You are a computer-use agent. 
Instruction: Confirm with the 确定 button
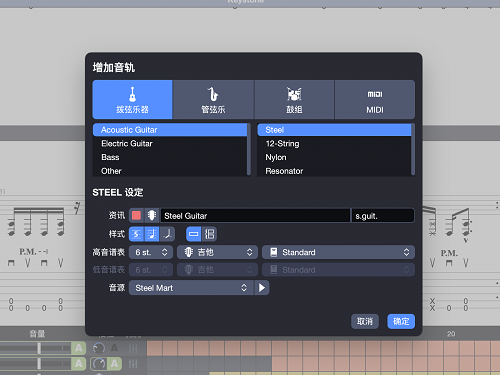pyautogui.click(x=401, y=321)
